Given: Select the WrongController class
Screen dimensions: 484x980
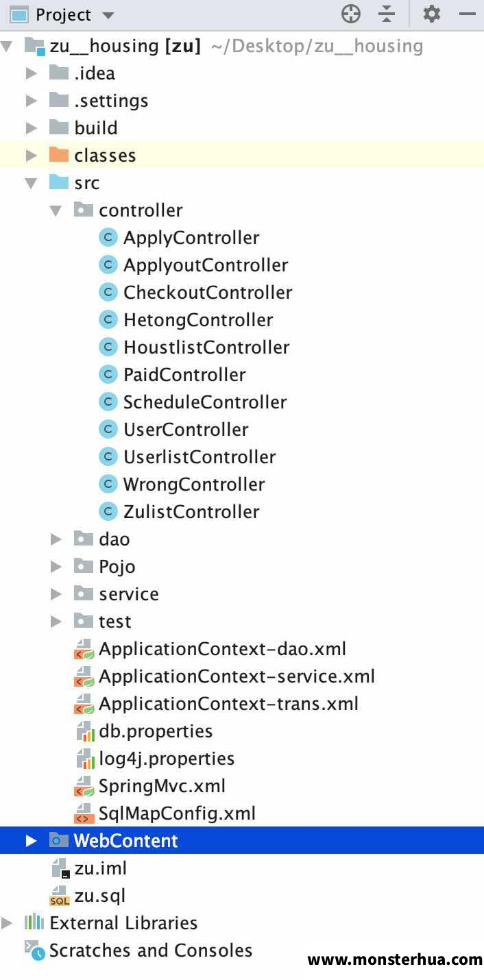Looking at the screenshot, I should point(194,484).
